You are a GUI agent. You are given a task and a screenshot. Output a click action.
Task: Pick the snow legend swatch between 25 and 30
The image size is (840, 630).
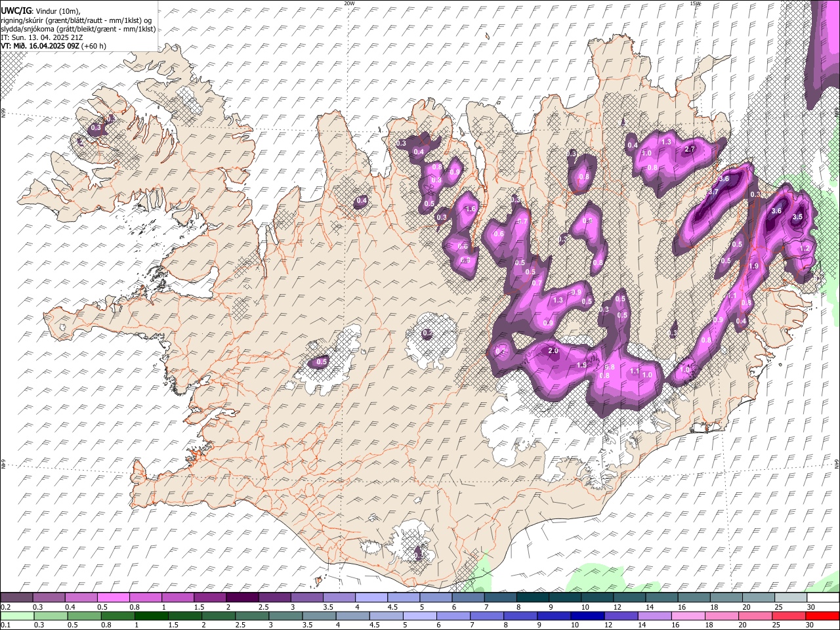(x=791, y=598)
